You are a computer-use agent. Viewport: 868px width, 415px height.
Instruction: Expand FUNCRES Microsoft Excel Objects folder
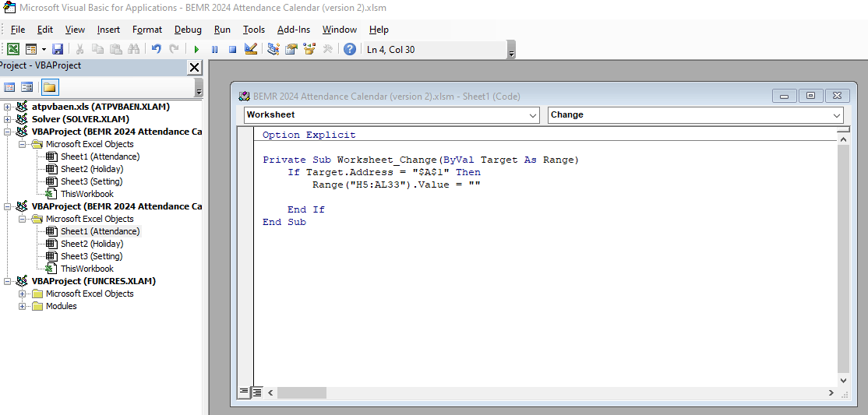click(x=22, y=294)
